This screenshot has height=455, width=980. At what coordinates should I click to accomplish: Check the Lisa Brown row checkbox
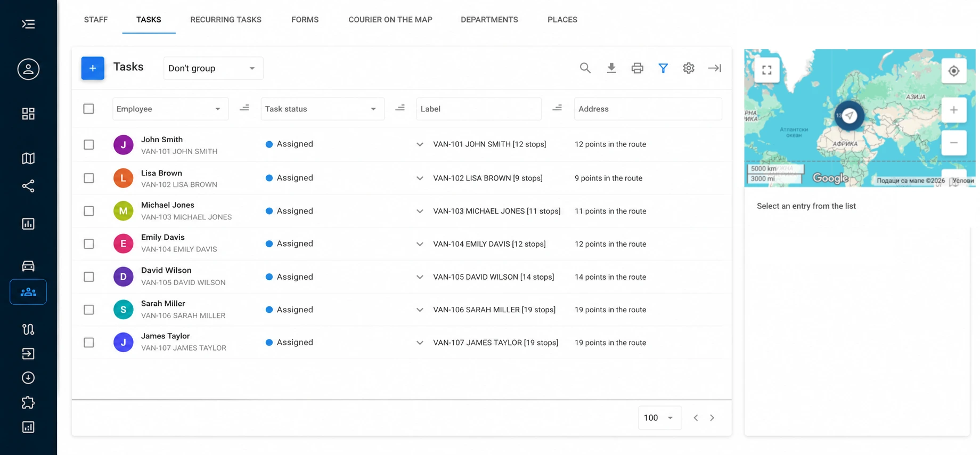click(x=89, y=178)
